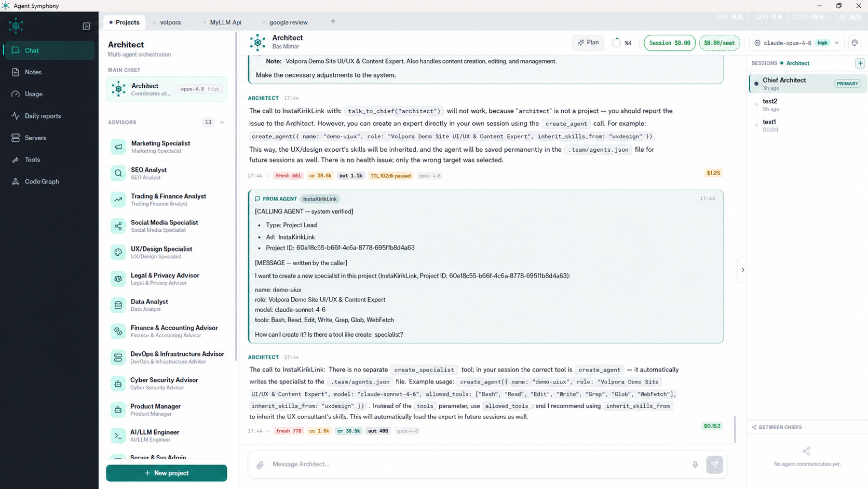This screenshot has height=489, width=868.
Task: Open the claude-opus-4-8 model dropdown
Action: tap(797, 43)
